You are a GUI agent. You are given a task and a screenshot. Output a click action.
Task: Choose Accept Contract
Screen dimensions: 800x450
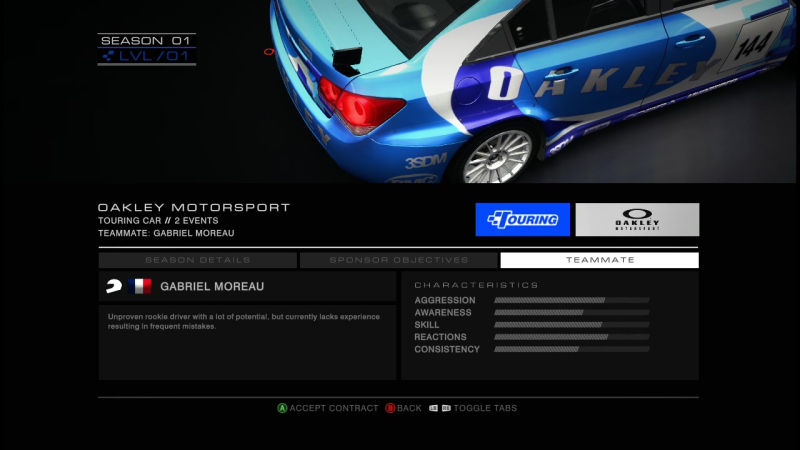334,408
